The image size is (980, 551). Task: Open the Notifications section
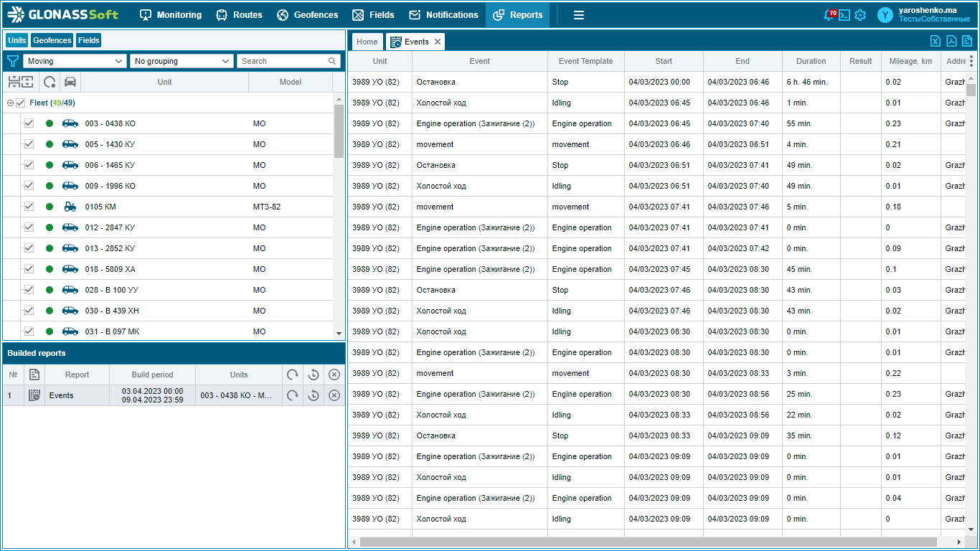click(443, 15)
